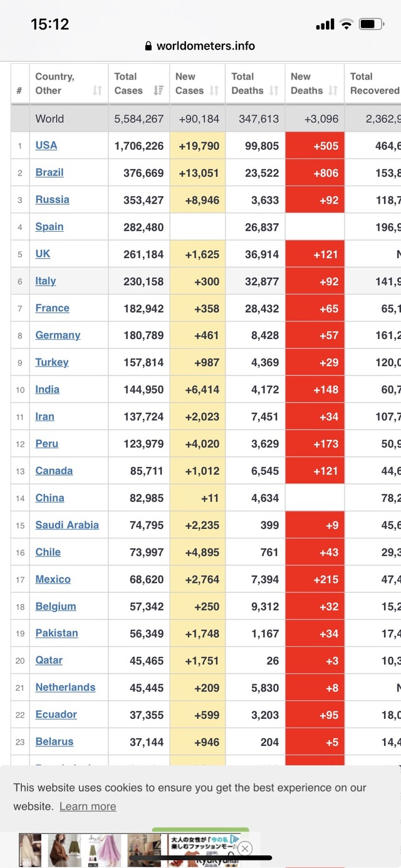Sort table by New Cases icon
Image resolution: width=401 pixels, height=868 pixels.
[214, 91]
